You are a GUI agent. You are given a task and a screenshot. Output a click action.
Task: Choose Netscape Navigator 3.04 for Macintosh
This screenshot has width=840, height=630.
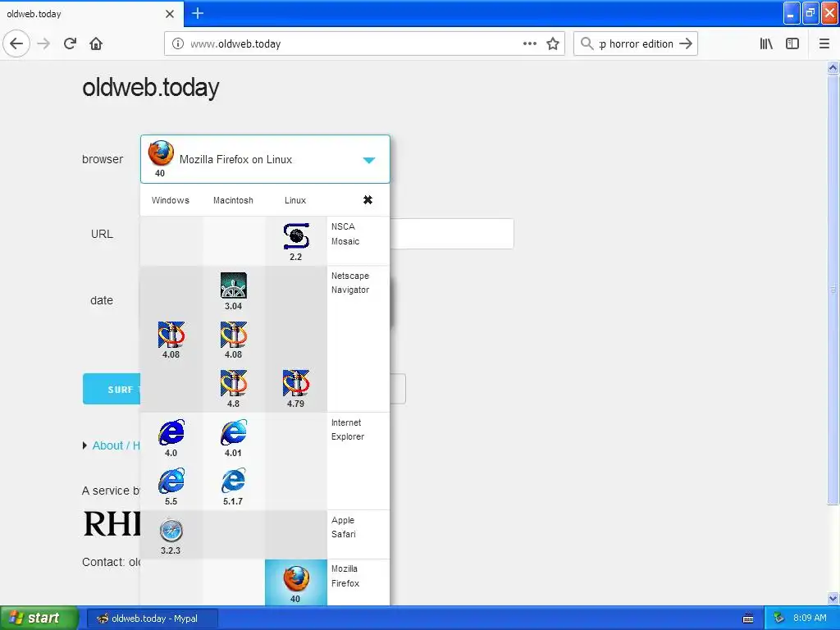(x=233, y=291)
